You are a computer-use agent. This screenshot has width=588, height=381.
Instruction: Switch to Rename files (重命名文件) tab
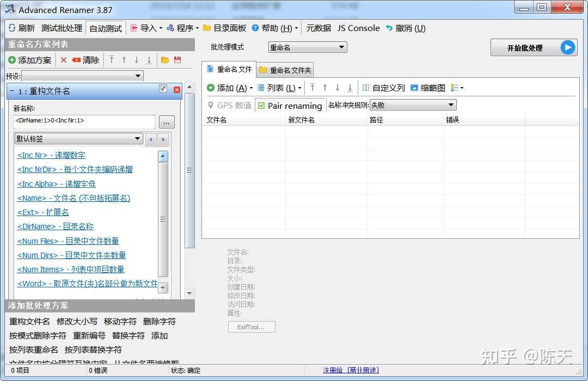(x=229, y=69)
